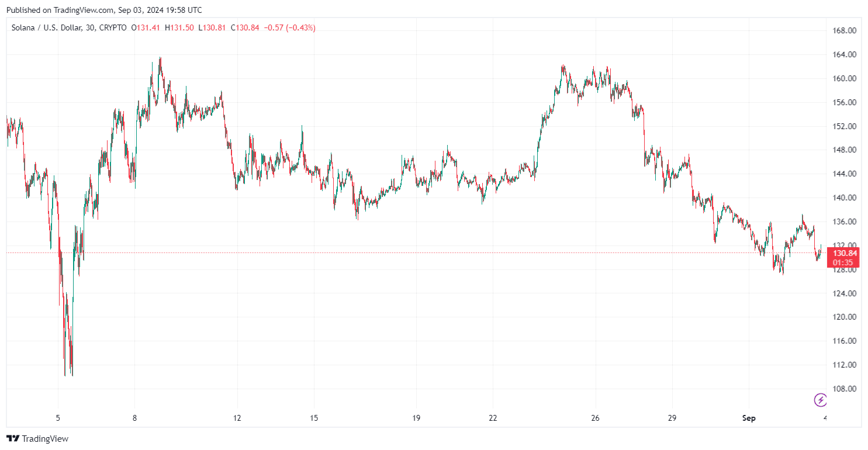Screen dimensions: 868x450
Task: Click the open value O131.41
Action: click(146, 27)
